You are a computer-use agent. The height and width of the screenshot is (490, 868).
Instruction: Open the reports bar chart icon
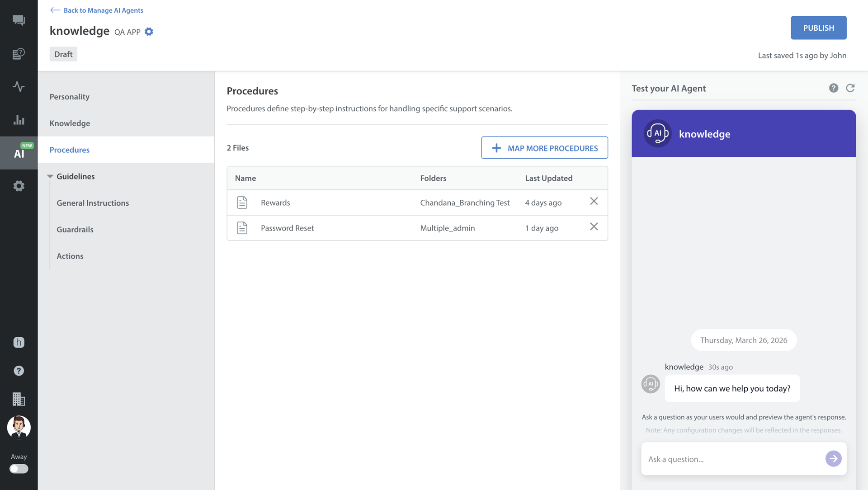[19, 120]
